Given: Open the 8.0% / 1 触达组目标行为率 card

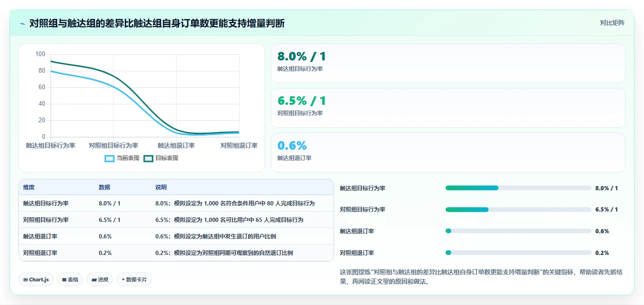Looking at the screenshot, I should [448, 63].
